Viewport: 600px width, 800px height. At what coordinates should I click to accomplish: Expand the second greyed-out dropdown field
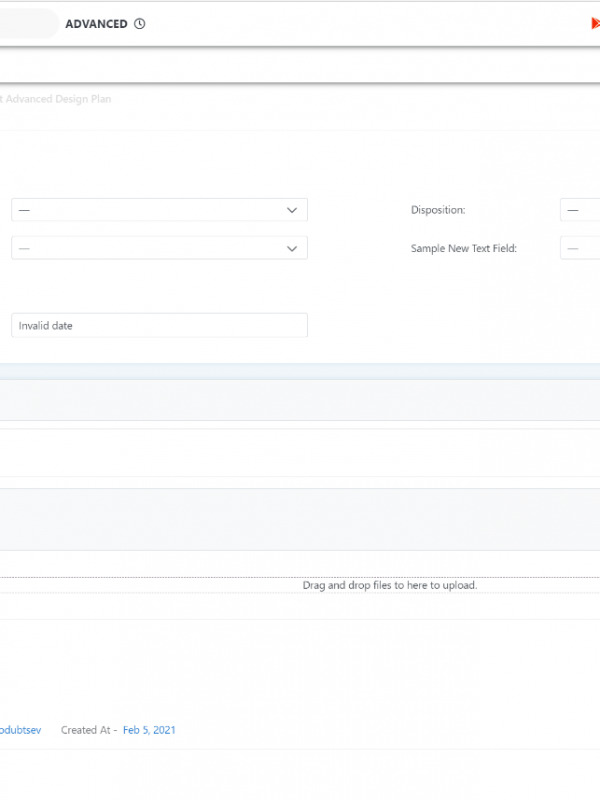(x=150, y=248)
